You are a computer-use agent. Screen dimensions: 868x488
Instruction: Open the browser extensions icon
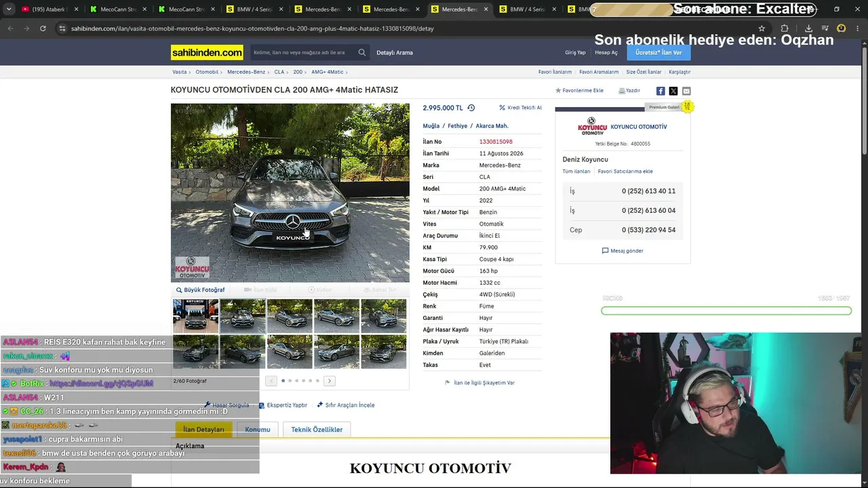pos(785,28)
